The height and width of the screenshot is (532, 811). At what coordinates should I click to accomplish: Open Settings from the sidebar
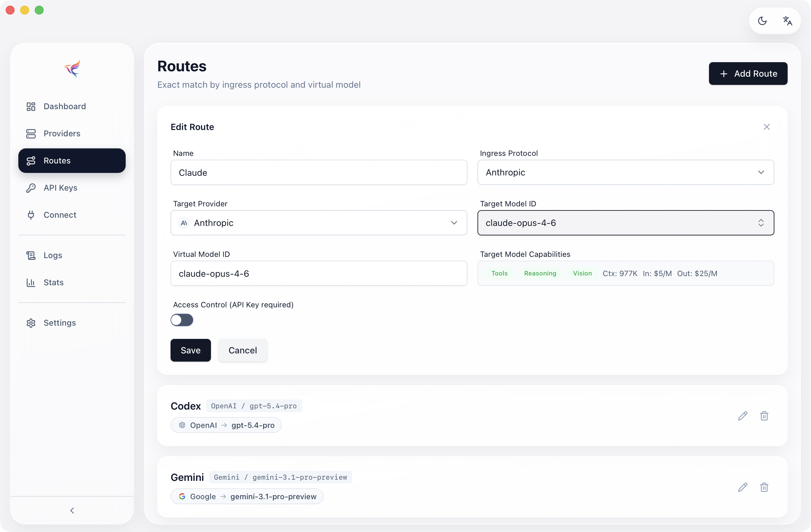click(72, 323)
